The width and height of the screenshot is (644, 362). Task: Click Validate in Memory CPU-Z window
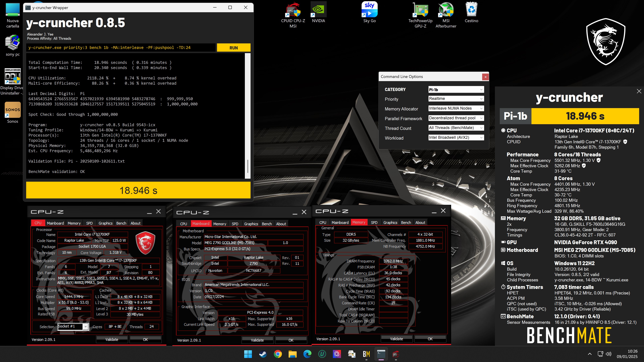(396, 339)
